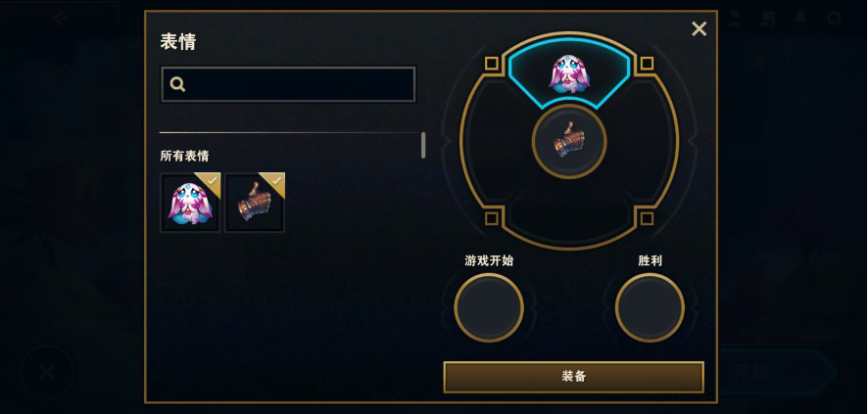Click the 装备 equip button
This screenshot has width=868, height=414.
[x=573, y=377]
